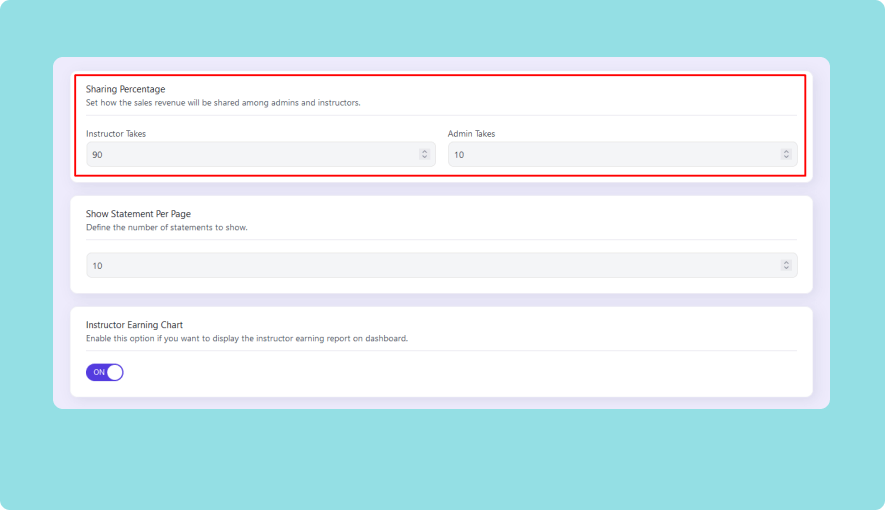Select the Sharing Percentage heading

point(125,89)
